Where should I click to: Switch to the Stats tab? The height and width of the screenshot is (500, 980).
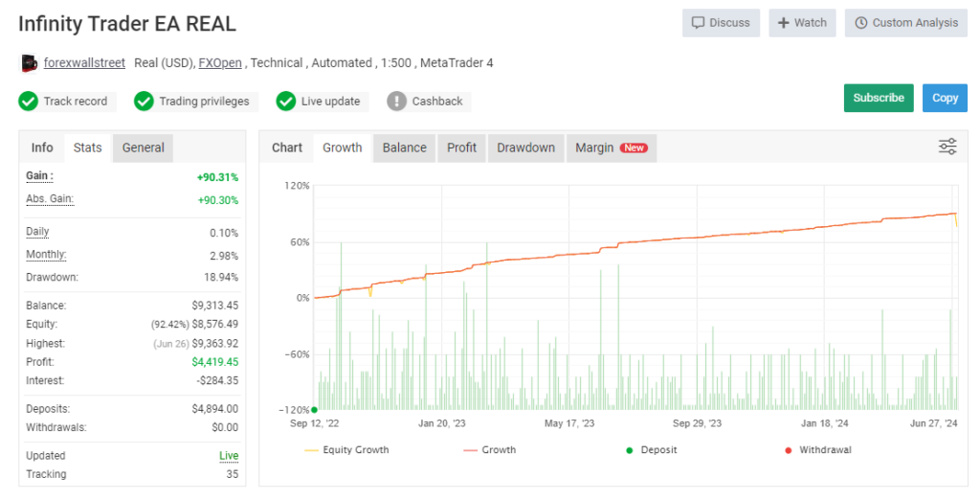(x=87, y=148)
